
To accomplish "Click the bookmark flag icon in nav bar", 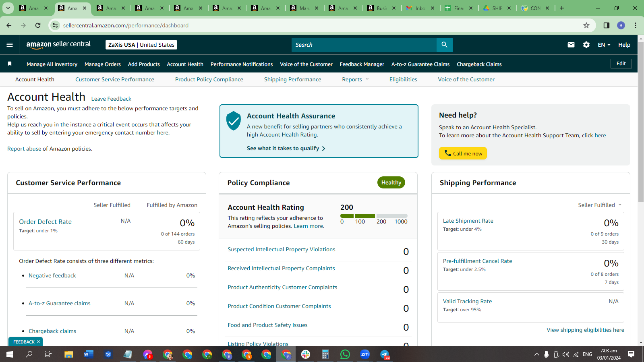I will 10,64.
